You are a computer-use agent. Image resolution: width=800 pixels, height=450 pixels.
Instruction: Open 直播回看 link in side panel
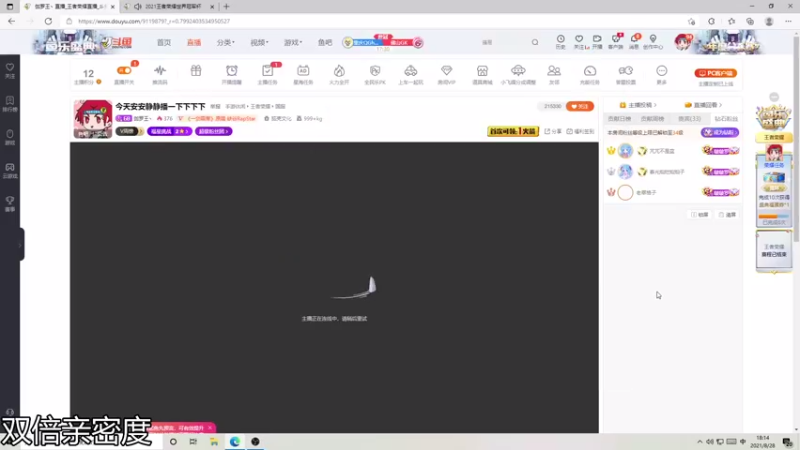pyautogui.click(x=703, y=105)
